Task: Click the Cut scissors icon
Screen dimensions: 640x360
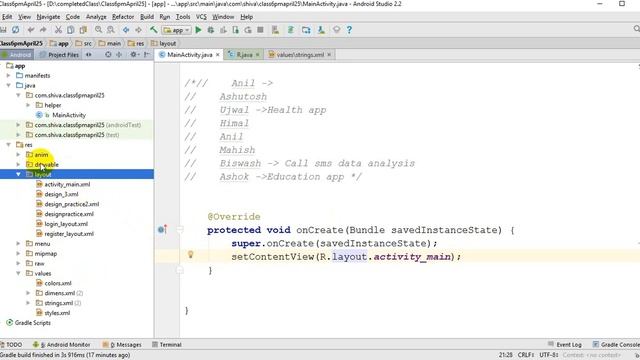Action: (58, 30)
